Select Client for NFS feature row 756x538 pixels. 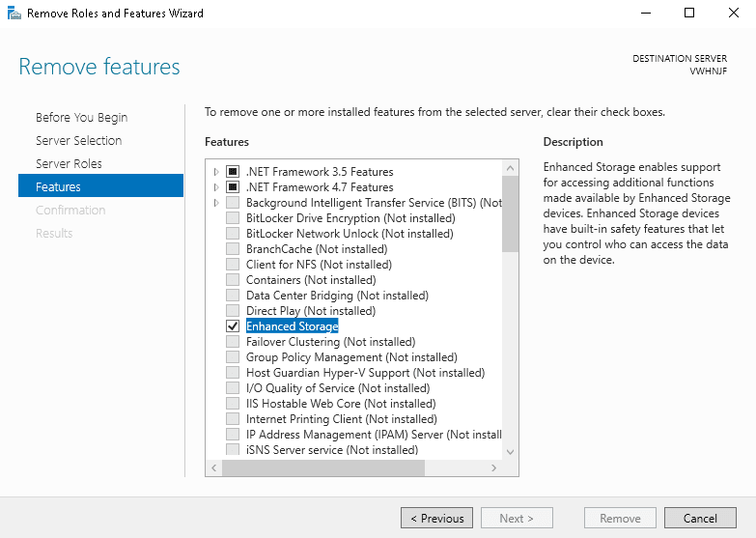tap(319, 265)
